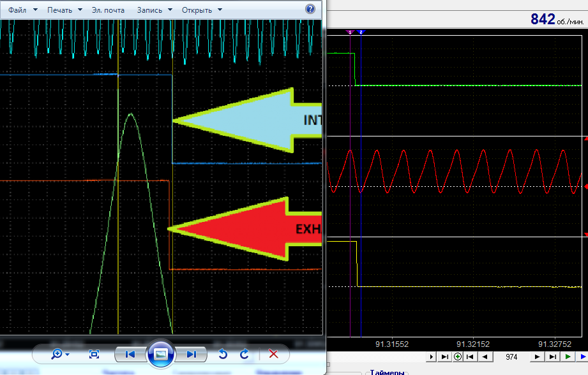
Task: Click first skip-to-end button in oscilloscope bar
Action: pos(444,357)
